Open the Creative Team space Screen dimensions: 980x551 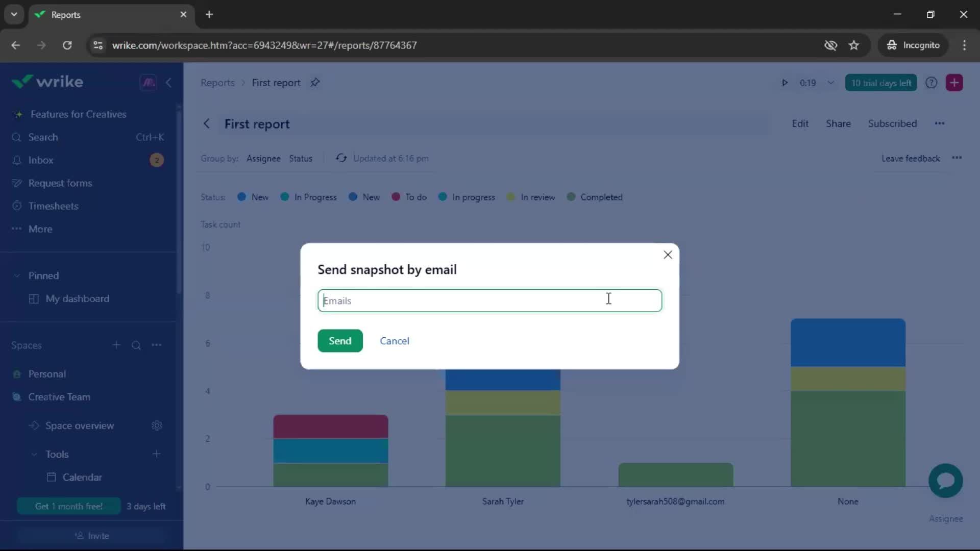pyautogui.click(x=59, y=397)
